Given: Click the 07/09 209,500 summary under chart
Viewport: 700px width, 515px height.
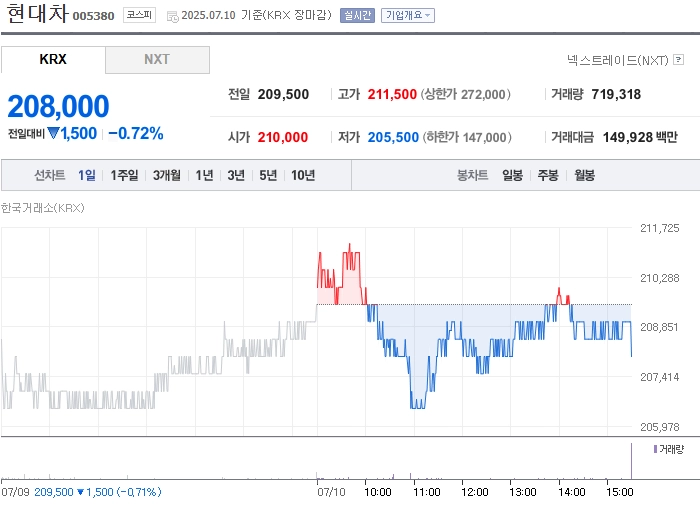Looking at the screenshot, I should coord(81,492).
